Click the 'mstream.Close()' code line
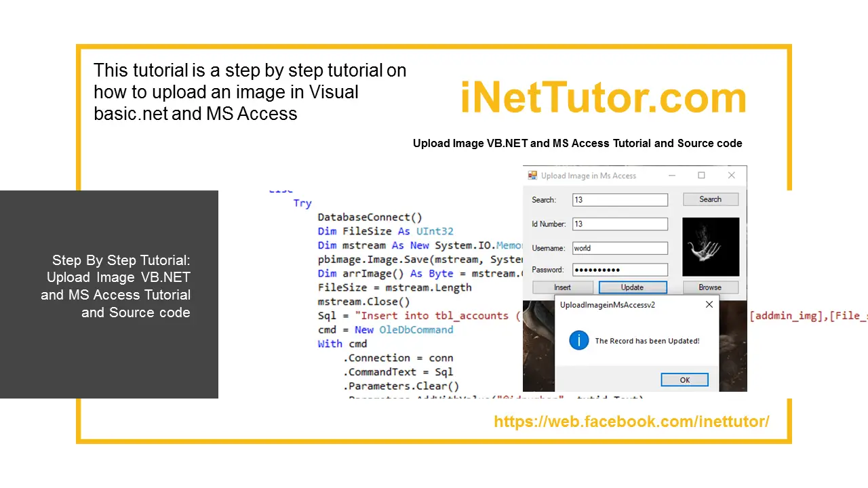868x488 pixels. (x=363, y=302)
